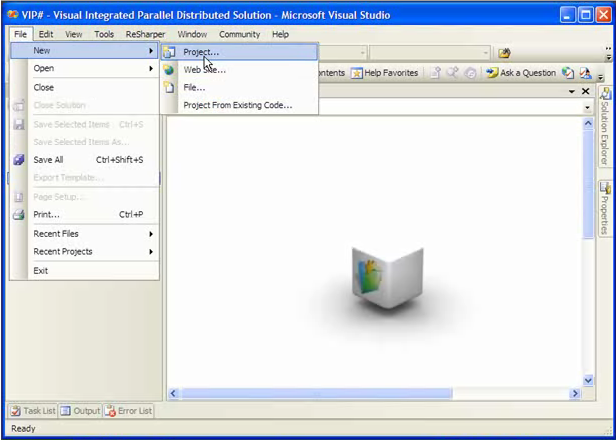
Task: Click Ask a Question button
Action: 521,73
